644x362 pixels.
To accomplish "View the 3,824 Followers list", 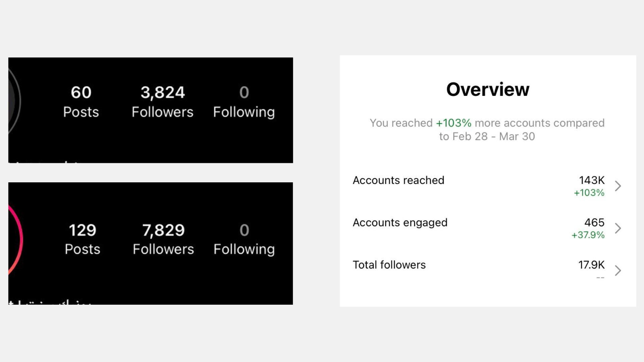I will (162, 102).
